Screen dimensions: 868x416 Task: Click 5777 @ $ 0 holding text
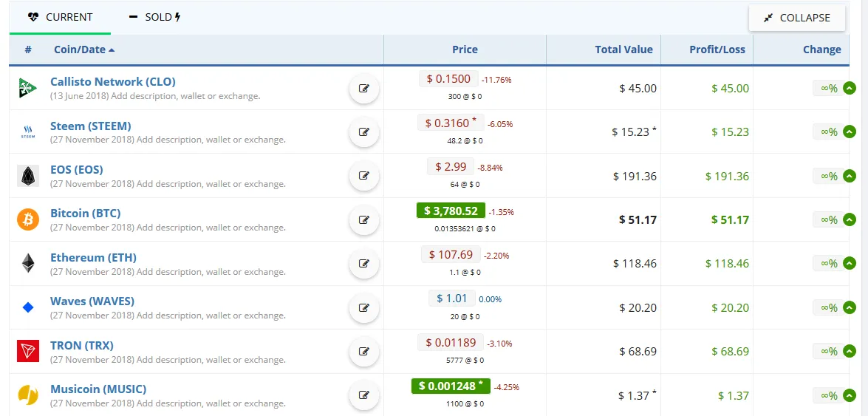coord(465,360)
